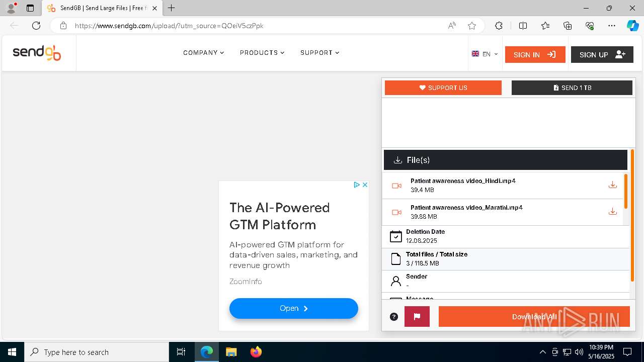Click the address bar URL

pyautogui.click(x=169, y=26)
